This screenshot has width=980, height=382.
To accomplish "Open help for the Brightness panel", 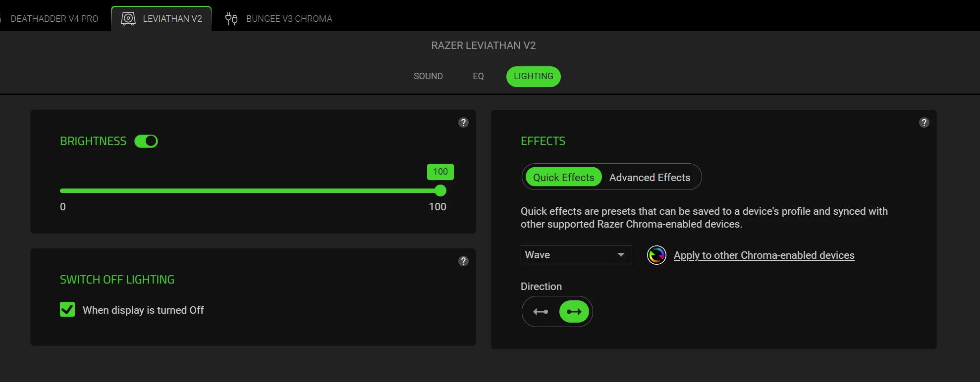I will (463, 123).
